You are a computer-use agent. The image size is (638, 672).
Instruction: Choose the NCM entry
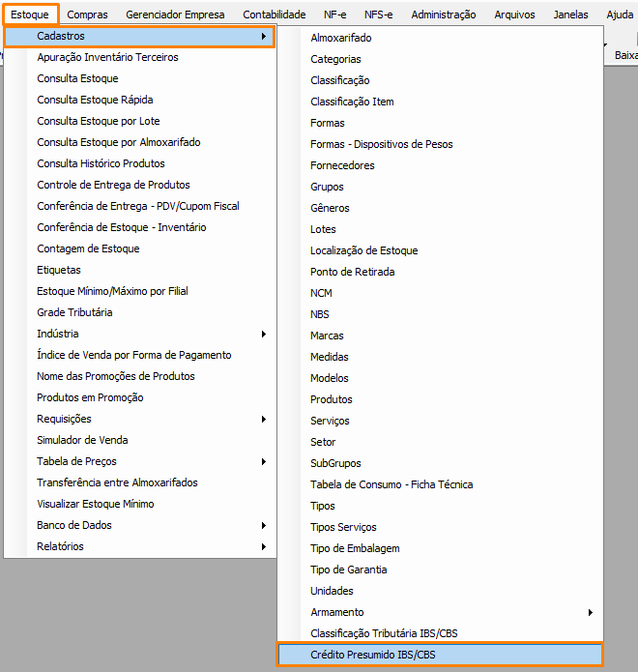(440, 293)
